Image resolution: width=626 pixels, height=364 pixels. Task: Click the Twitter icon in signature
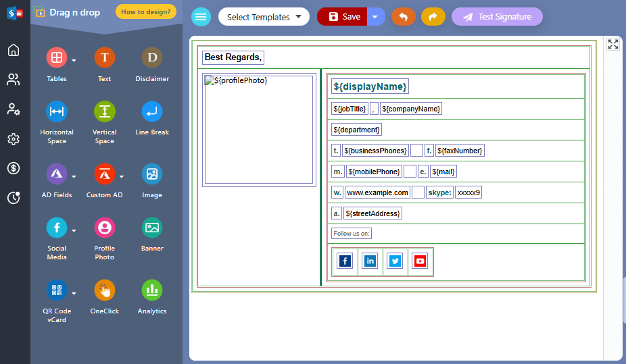(395, 261)
